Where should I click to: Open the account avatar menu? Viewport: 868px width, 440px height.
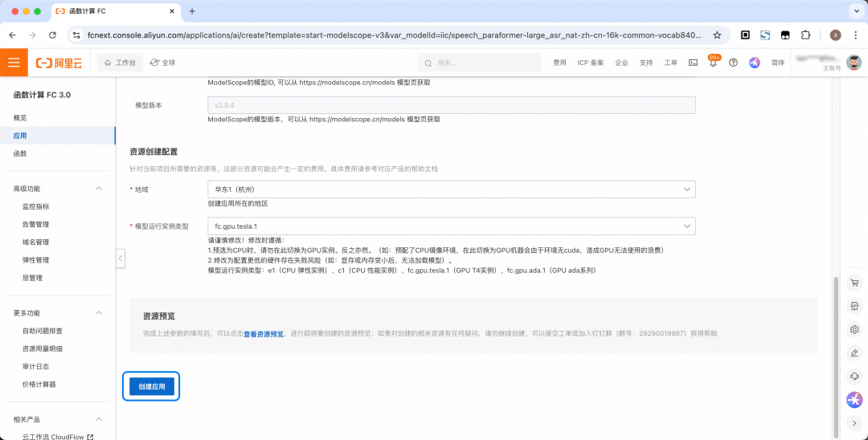[x=854, y=63]
